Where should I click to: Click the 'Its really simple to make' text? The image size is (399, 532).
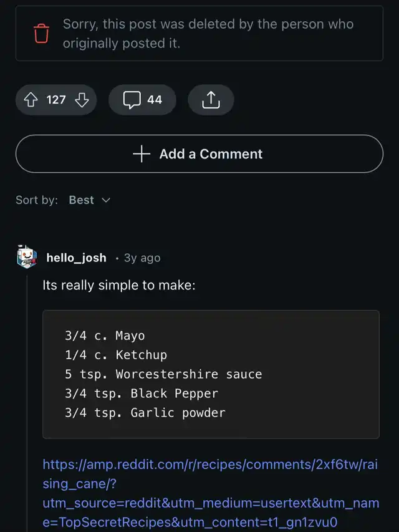[x=119, y=286]
